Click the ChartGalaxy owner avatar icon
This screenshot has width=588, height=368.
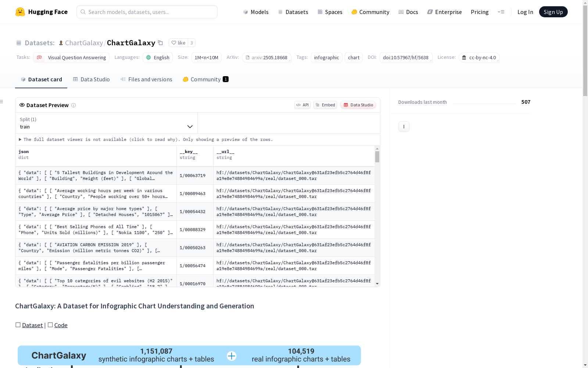click(61, 43)
